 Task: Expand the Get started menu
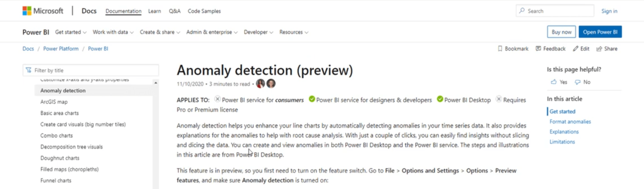coord(71,32)
